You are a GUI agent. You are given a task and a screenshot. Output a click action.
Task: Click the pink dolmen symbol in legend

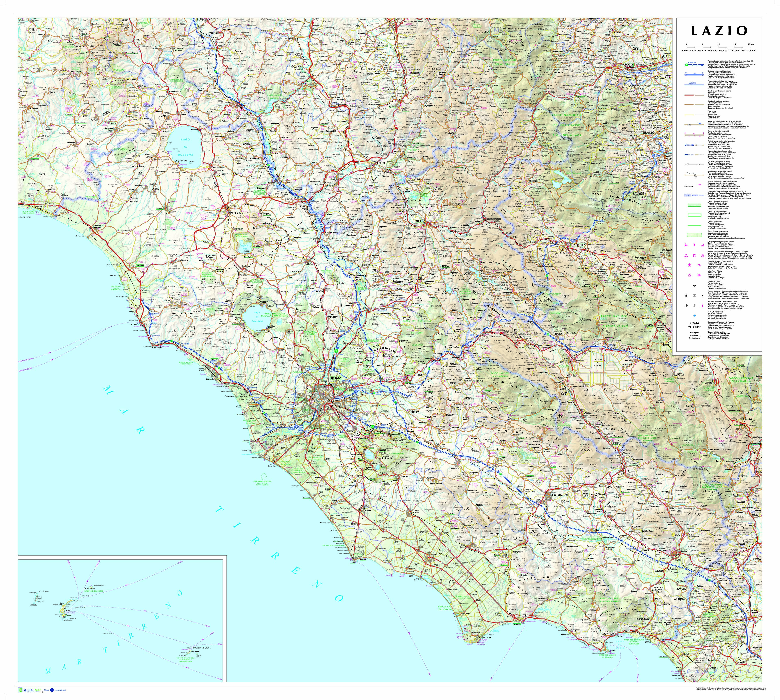[695, 256]
